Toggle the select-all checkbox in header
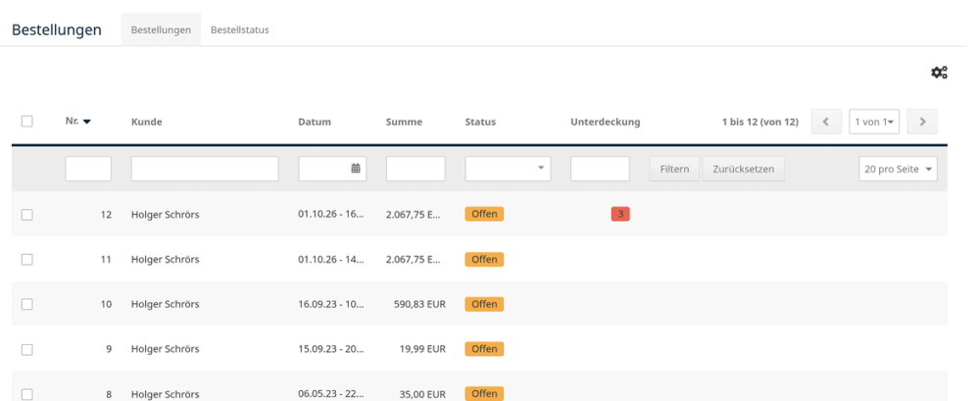The width and height of the screenshot is (980, 401). (26, 122)
